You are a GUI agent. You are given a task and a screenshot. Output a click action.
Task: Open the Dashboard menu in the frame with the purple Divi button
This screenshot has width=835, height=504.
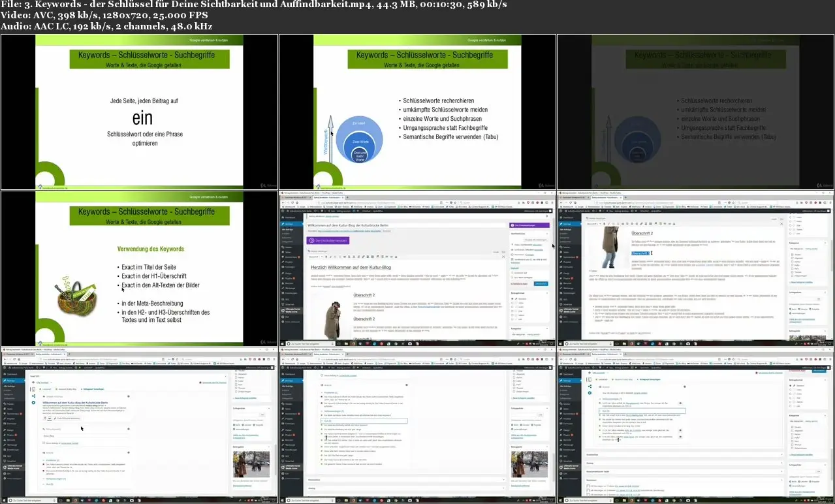(288, 217)
